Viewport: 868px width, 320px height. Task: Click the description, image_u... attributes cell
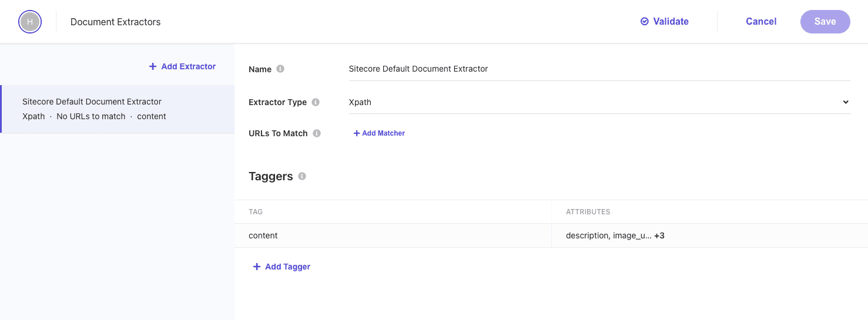tap(608, 235)
